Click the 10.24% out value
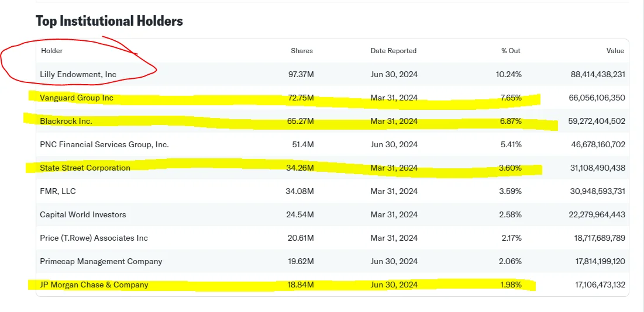 [510, 75]
